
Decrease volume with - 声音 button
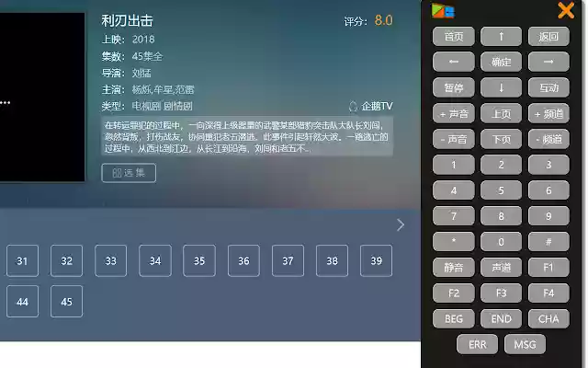[453, 139]
